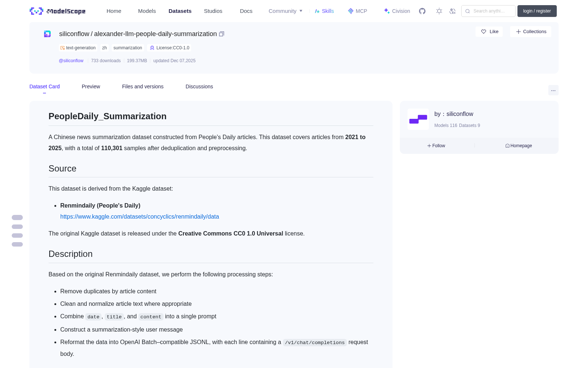588x368 pixels.
Task: Click the '/v1/chat/completions' inline code
Action: pos(315,343)
